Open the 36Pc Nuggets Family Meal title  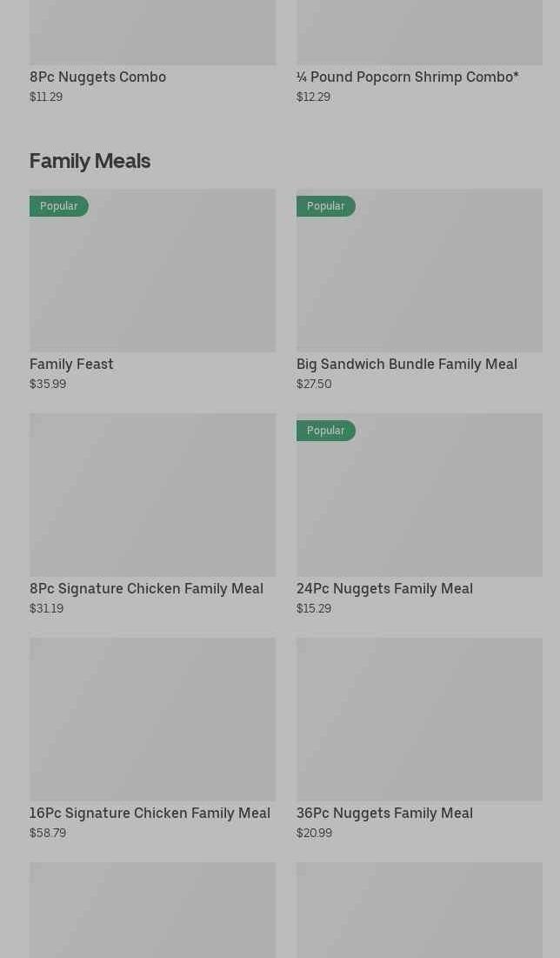click(x=384, y=813)
